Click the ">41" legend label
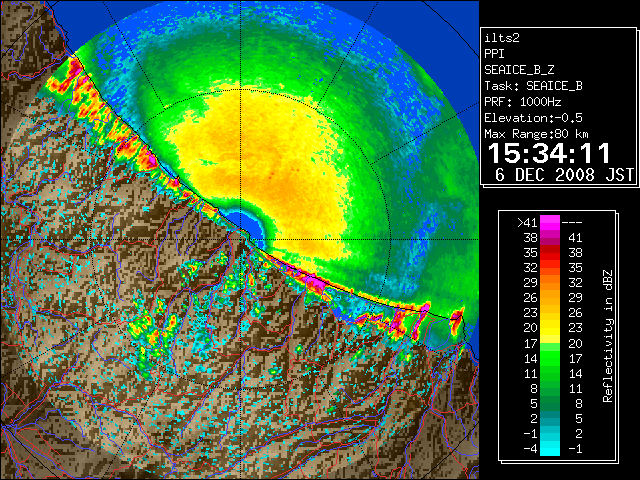 (x=527, y=223)
